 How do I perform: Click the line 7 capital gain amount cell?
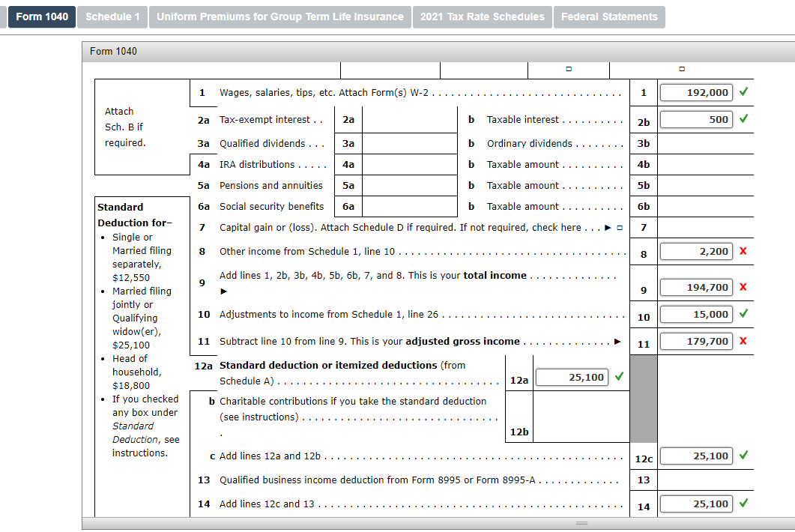tap(705, 228)
